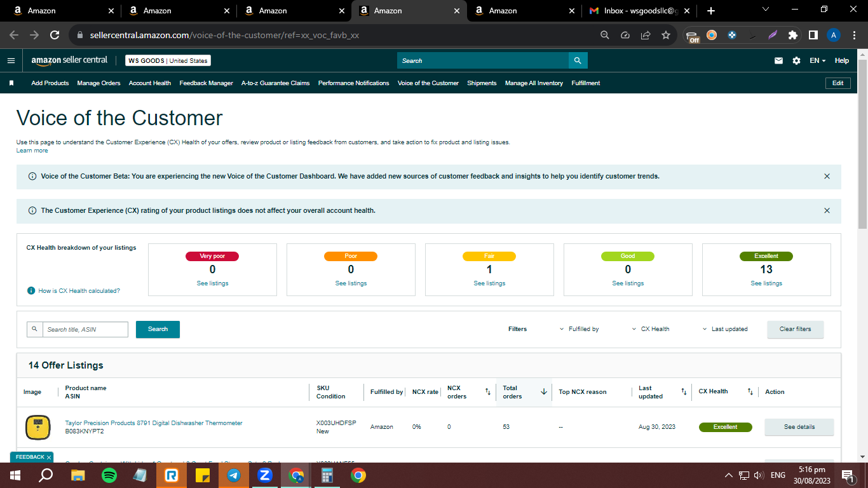The height and width of the screenshot is (488, 868).
Task: Click the bookmark flag icon in the favorites bar
Action: coord(11,83)
